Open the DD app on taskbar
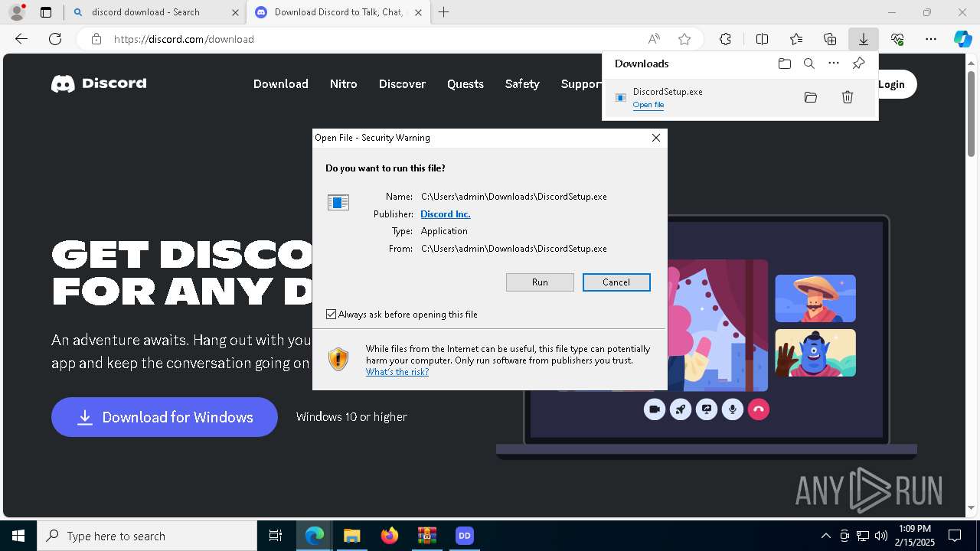The image size is (980, 551). tap(464, 536)
